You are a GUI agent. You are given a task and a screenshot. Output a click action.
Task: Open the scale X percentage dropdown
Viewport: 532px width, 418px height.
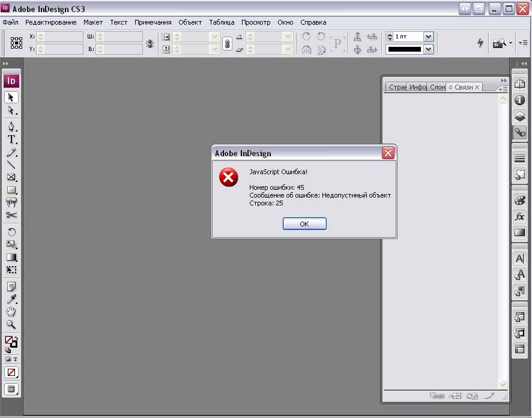[x=214, y=36]
